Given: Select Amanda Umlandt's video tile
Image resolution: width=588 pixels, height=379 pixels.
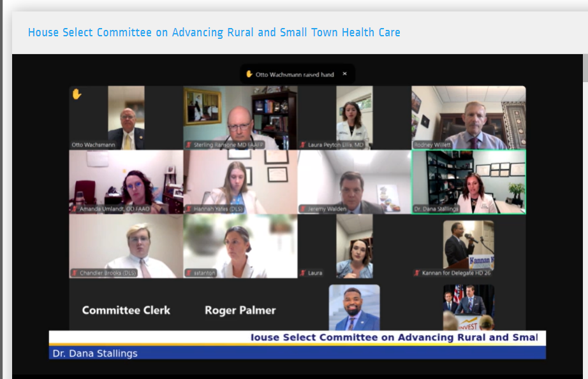Looking at the screenshot, I should [x=126, y=182].
